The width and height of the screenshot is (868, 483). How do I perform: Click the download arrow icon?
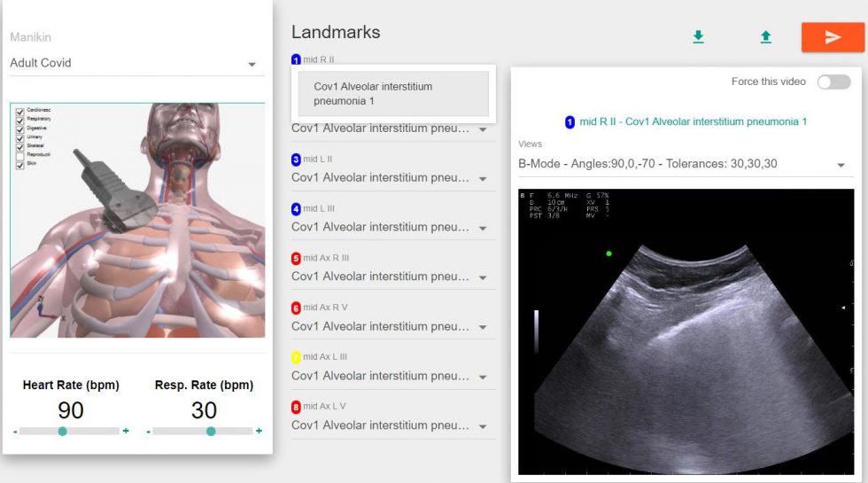pos(698,37)
